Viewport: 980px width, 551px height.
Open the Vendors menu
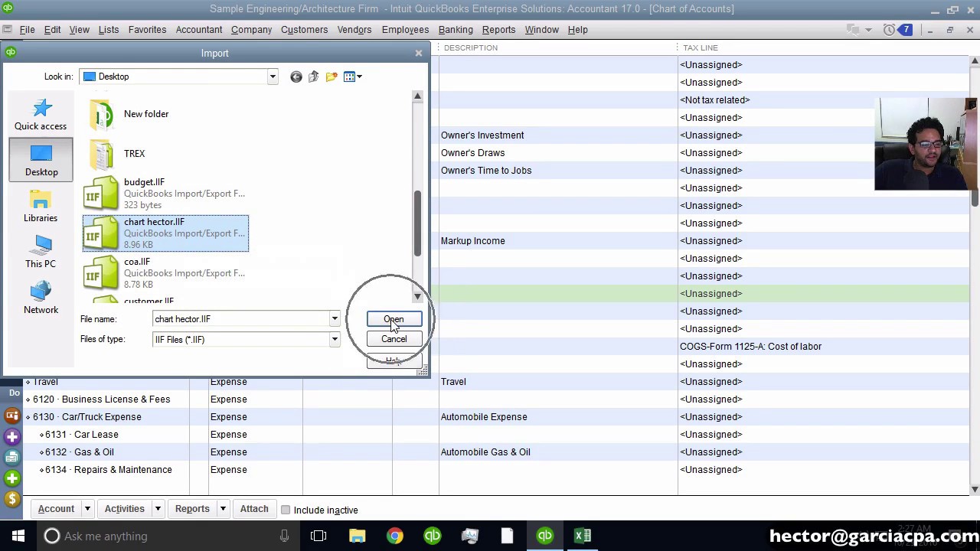pos(354,30)
